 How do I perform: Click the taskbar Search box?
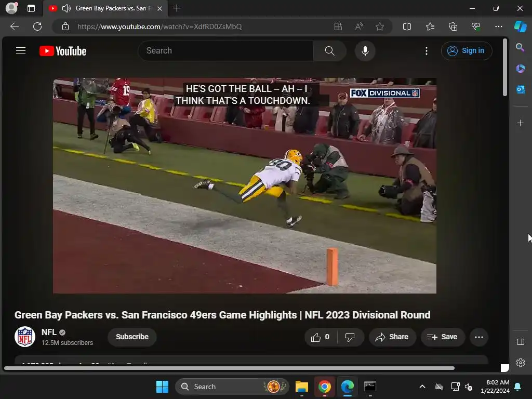tap(232, 387)
